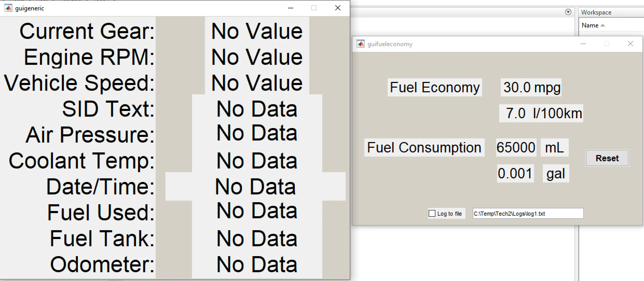Screen dimensions: 644x281
Task: Open the panel actions circular arrow icon
Action: pos(568,12)
